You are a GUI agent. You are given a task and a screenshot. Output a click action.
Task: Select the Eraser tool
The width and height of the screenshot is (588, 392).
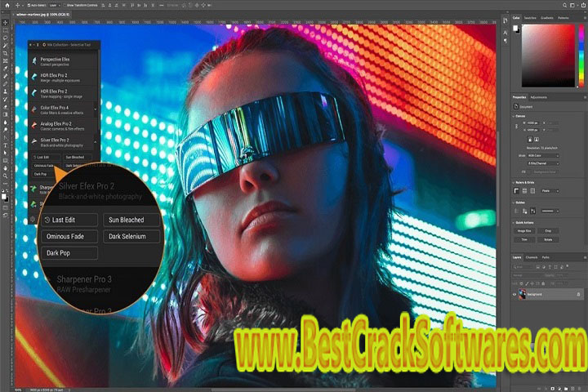(x=5, y=107)
